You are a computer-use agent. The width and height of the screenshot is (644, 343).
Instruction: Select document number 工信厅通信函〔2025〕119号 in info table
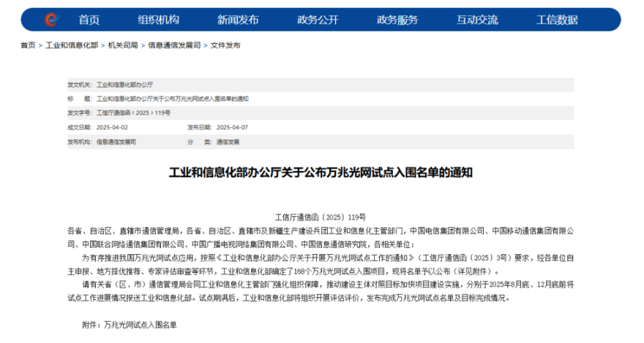click(134, 112)
